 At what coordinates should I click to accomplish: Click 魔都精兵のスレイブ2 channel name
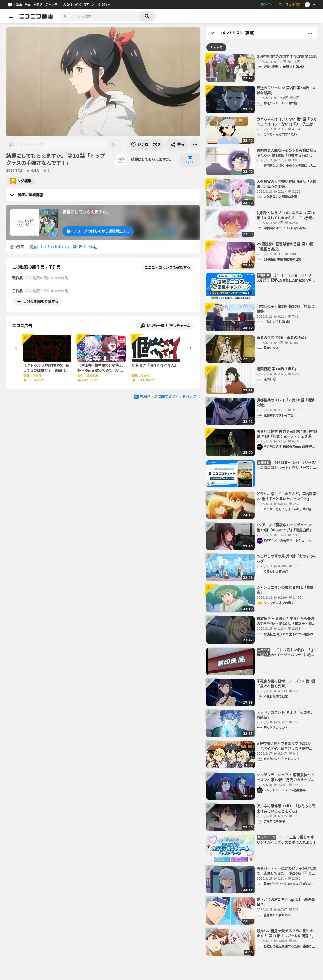278,415
